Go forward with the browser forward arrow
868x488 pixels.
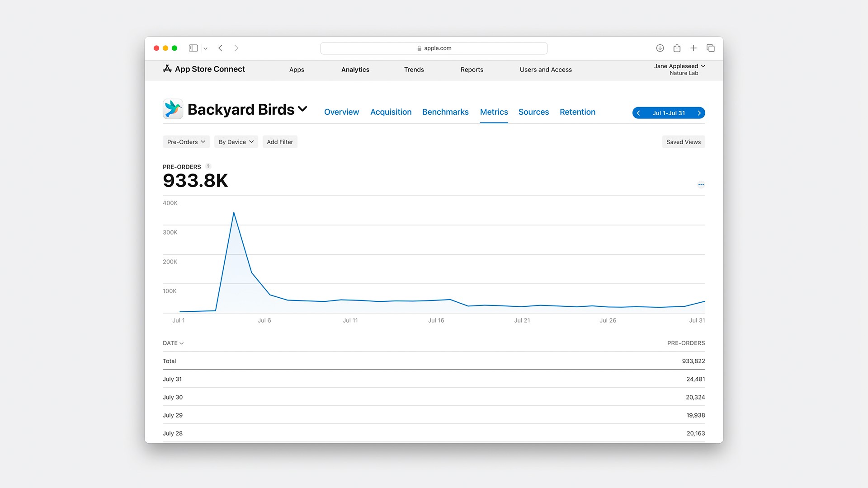(236, 48)
